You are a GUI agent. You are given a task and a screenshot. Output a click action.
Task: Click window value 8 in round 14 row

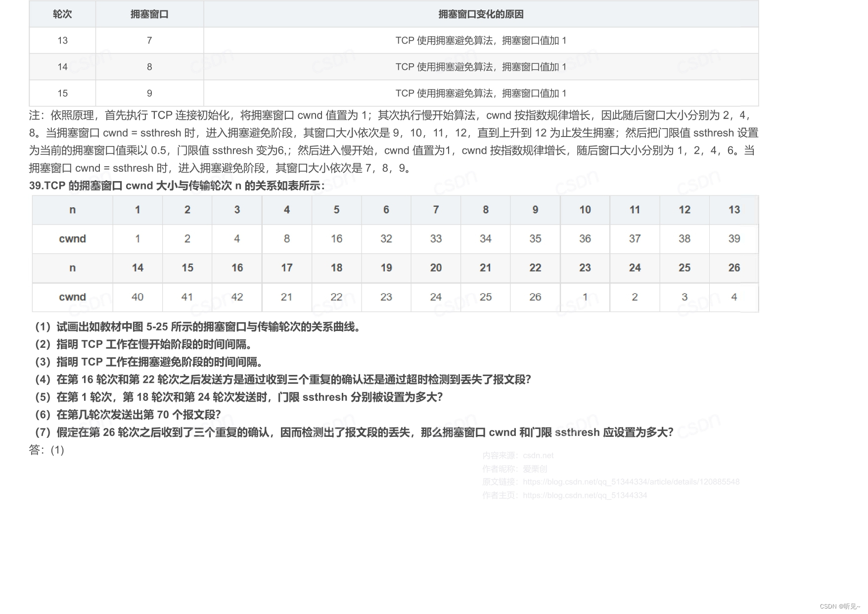click(x=149, y=67)
